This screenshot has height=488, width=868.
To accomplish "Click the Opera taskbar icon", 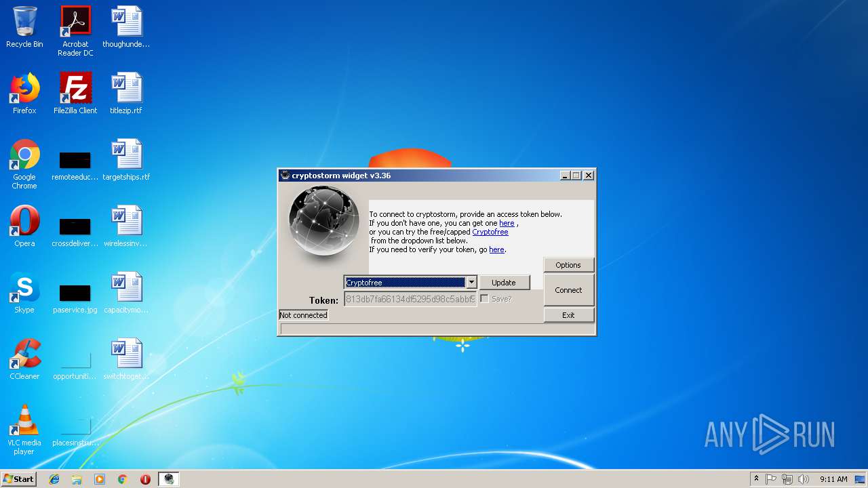I will 145,479.
